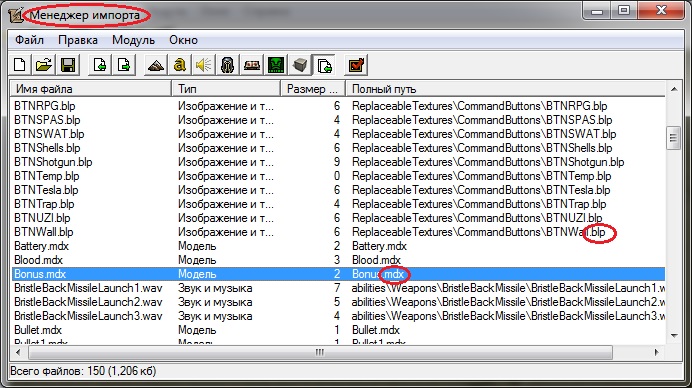Select the BTNSPAS.blp file name
The width and height of the screenshot is (692, 388).
[x=47, y=120]
